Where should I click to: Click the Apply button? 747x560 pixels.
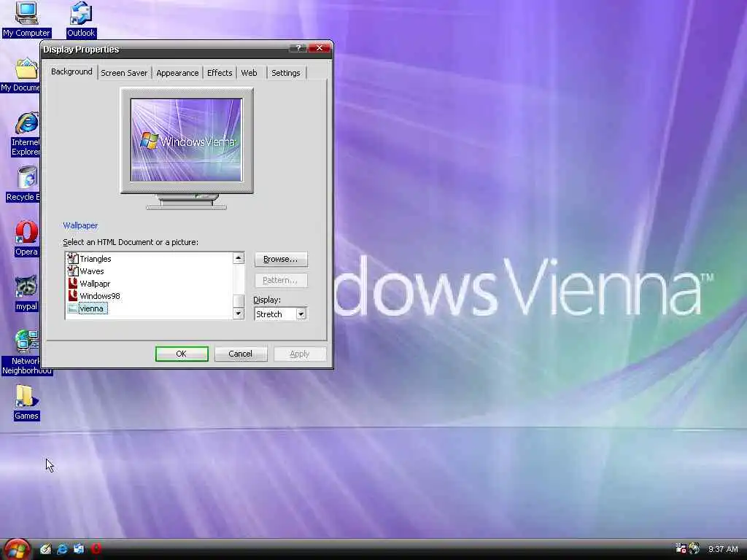coord(300,354)
